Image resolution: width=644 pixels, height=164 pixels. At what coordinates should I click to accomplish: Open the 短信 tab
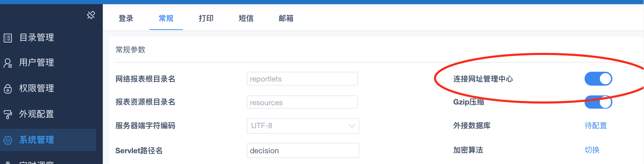click(x=246, y=18)
